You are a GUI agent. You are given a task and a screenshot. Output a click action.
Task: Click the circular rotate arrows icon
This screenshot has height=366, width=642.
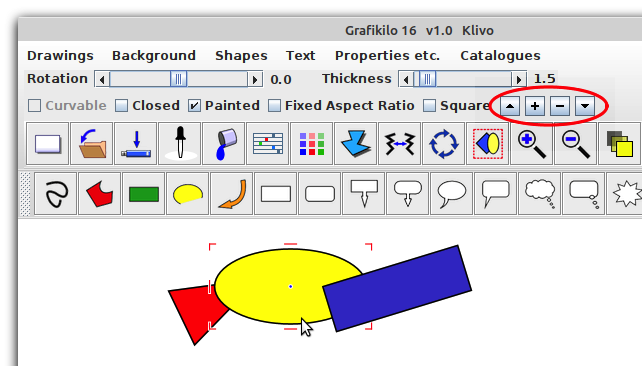coord(443,143)
